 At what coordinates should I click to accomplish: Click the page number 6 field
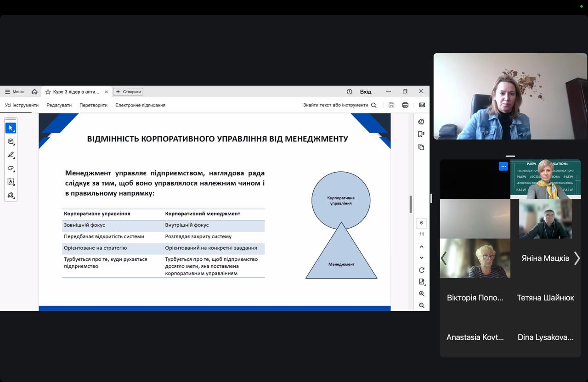[422, 223]
